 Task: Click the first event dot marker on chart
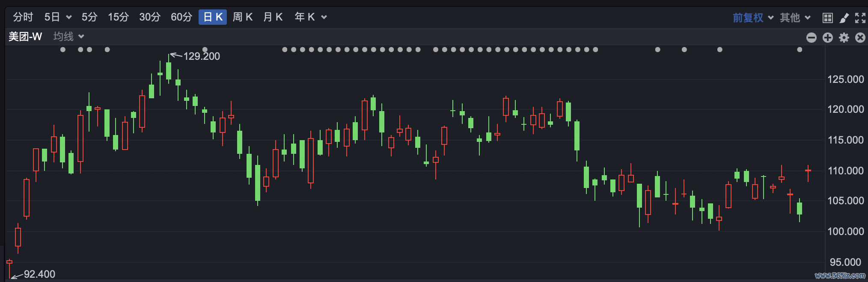pos(63,50)
